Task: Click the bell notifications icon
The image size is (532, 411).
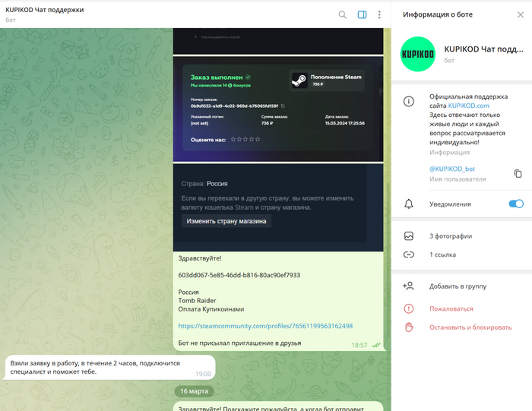Action: (x=409, y=204)
